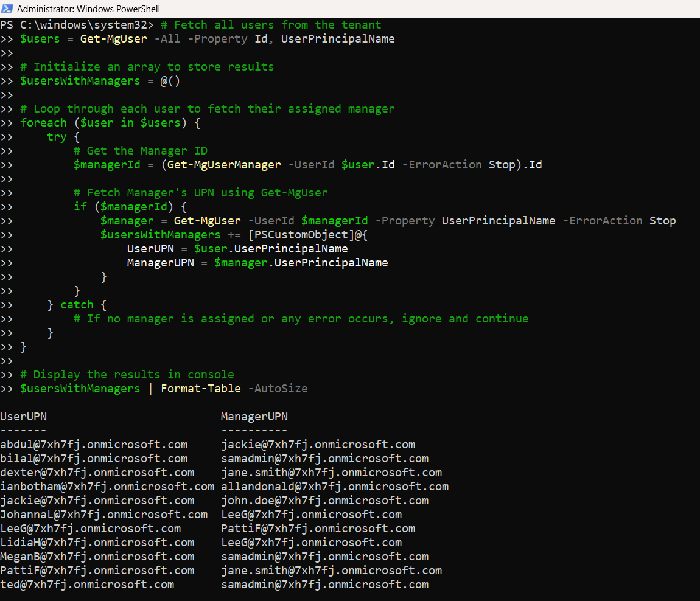Image resolution: width=700 pixels, height=601 pixels.
Task: Click manager 'samadmin' in bilal's row
Action: pos(324,459)
